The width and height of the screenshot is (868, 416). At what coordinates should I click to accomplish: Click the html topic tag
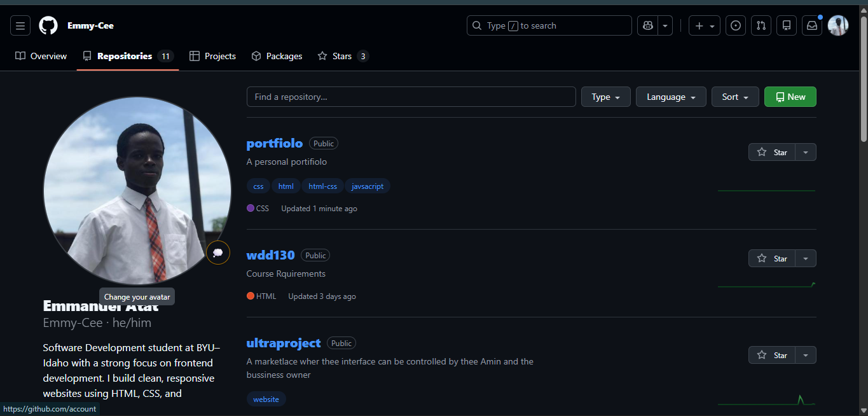click(x=286, y=186)
